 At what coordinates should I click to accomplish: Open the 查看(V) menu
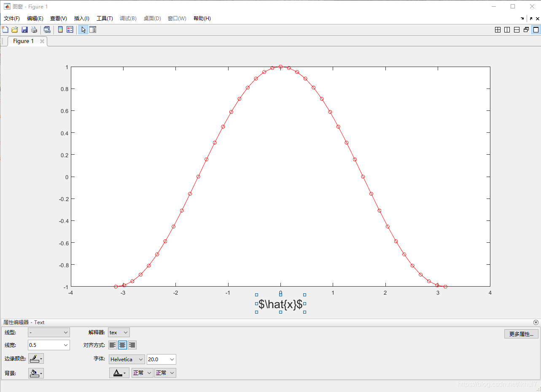tap(59, 19)
